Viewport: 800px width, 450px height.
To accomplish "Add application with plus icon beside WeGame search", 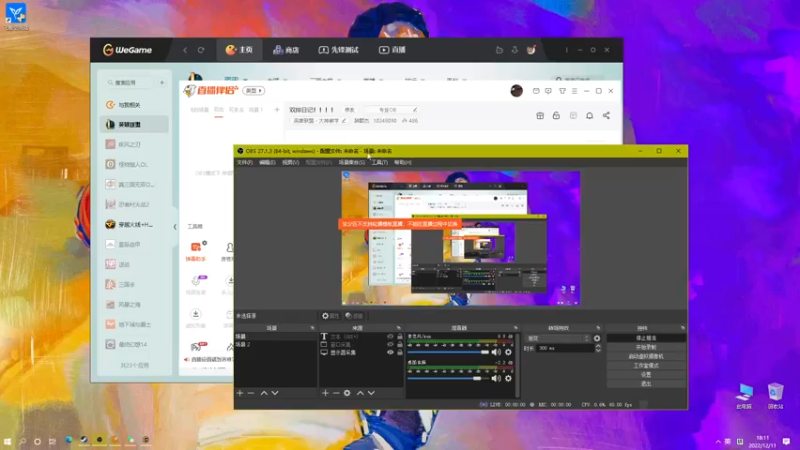I will click(162, 82).
